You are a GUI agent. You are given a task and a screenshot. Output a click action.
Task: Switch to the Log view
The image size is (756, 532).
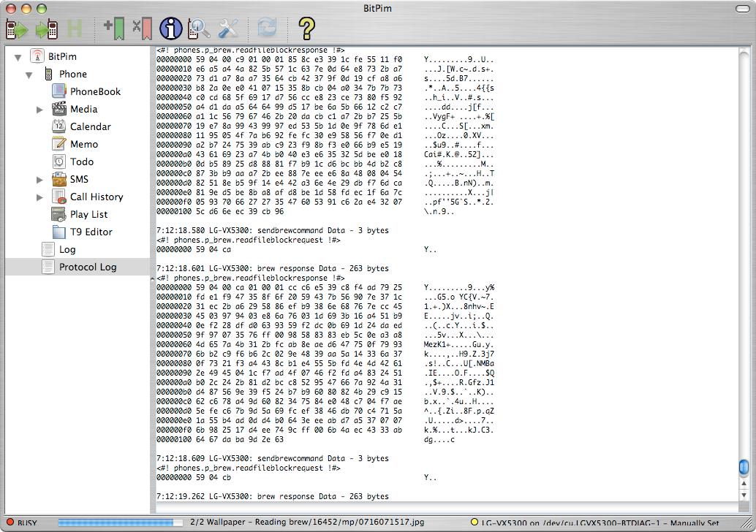67,250
